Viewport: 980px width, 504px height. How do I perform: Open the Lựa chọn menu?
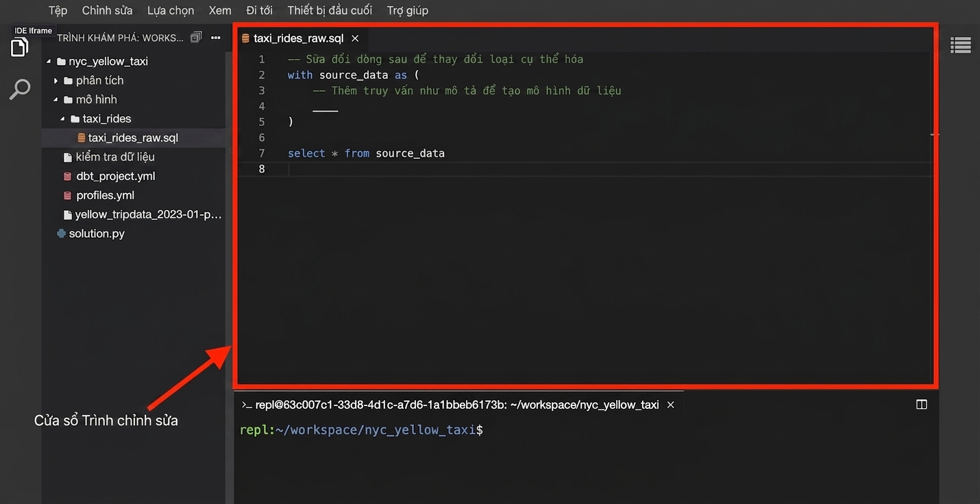pyautogui.click(x=171, y=10)
